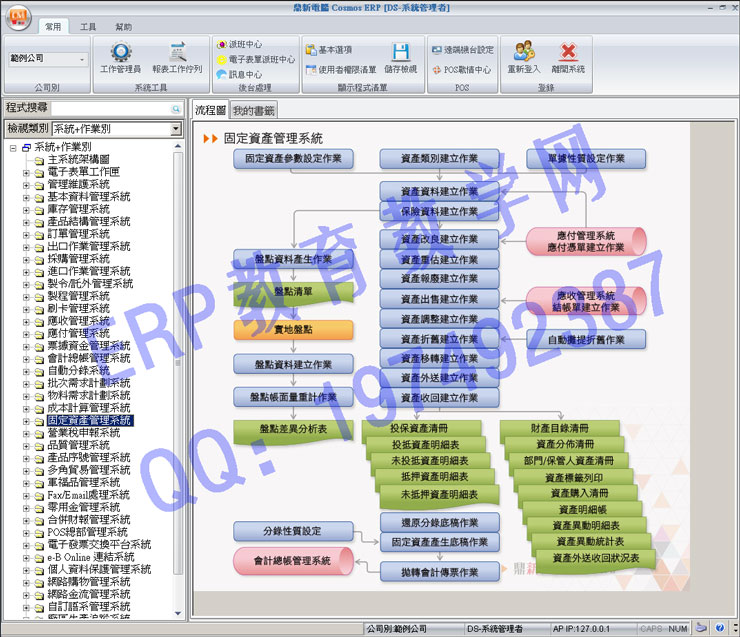Click 拋轉會計傳票作業 flow button

[x=439, y=572]
